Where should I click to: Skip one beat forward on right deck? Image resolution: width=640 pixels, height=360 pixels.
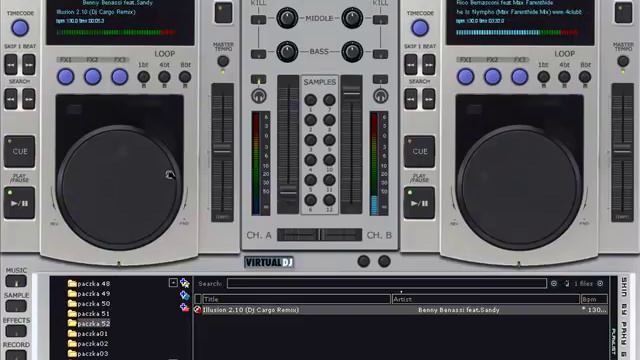click(x=429, y=64)
